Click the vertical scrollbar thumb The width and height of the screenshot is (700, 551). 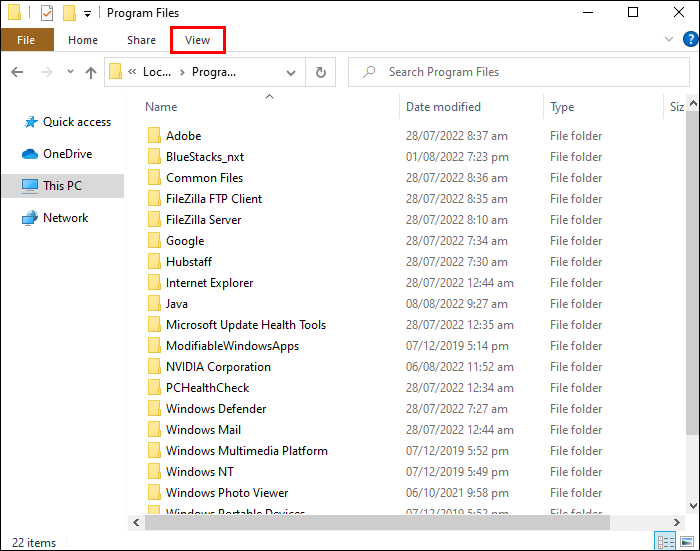coord(692,273)
